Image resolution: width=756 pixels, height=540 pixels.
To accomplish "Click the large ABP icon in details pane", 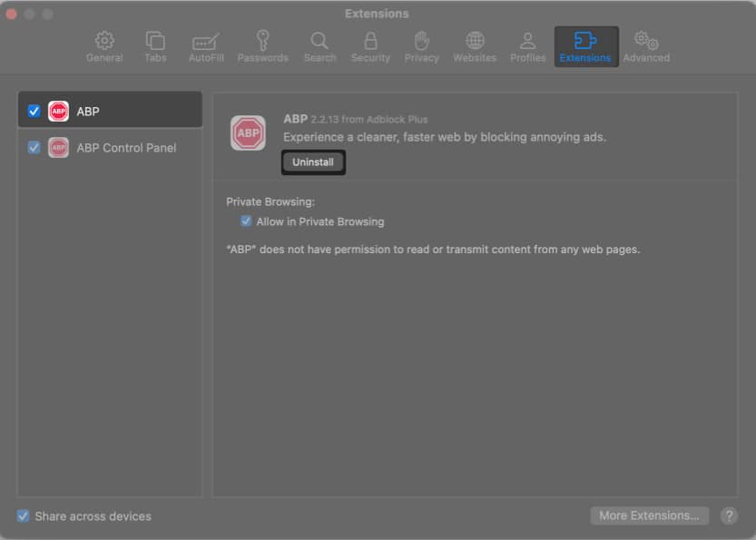I will pos(248,133).
